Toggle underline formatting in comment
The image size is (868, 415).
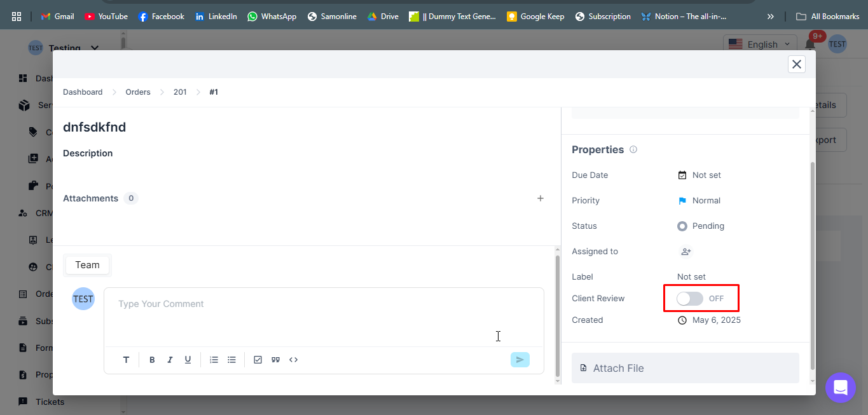188,360
